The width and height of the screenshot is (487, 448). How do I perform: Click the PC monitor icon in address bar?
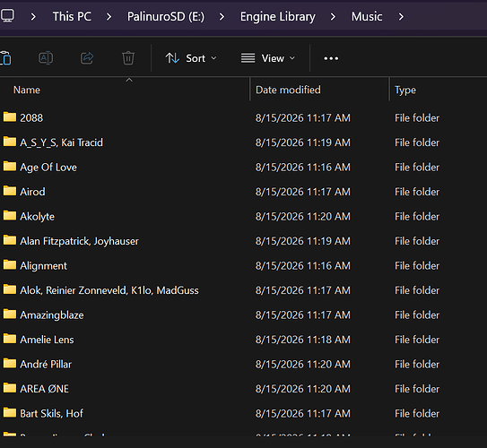[x=7, y=16]
